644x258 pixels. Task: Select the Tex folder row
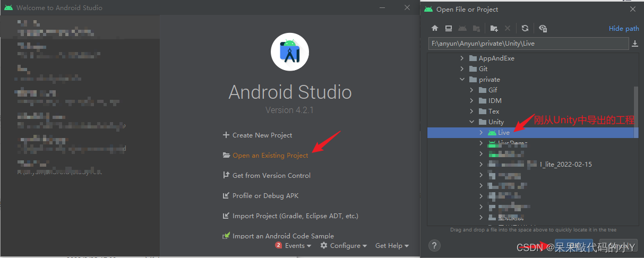(x=530, y=111)
